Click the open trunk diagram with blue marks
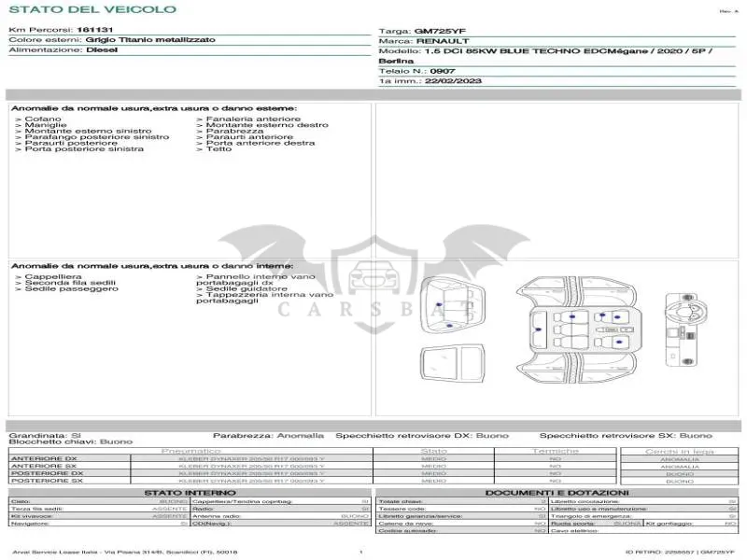The height and width of the screenshot is (560, 747). (x=453, y=305)
